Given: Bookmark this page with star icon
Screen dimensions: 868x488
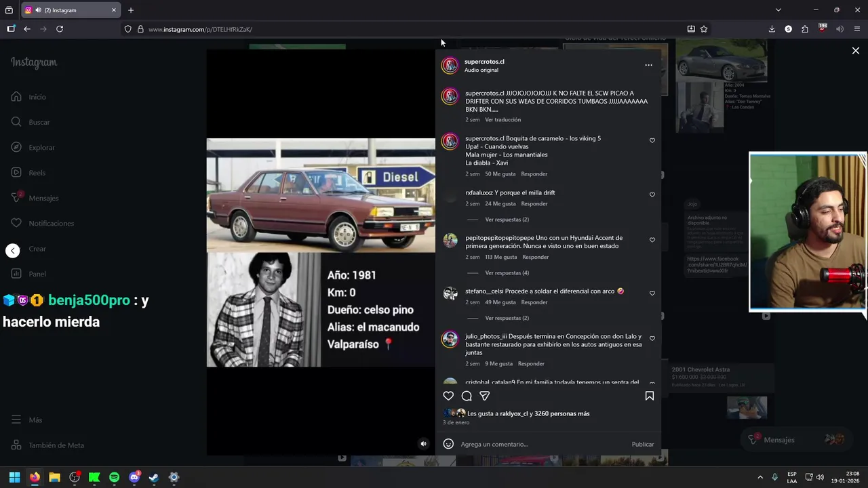Looking at the screenshot, I should (704, 29).
